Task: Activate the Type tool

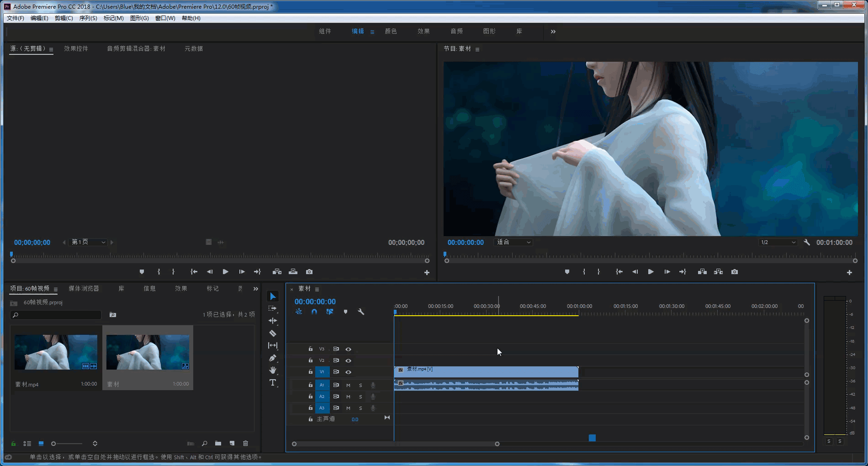Action: pyautogui.click(x=273, y=382)
